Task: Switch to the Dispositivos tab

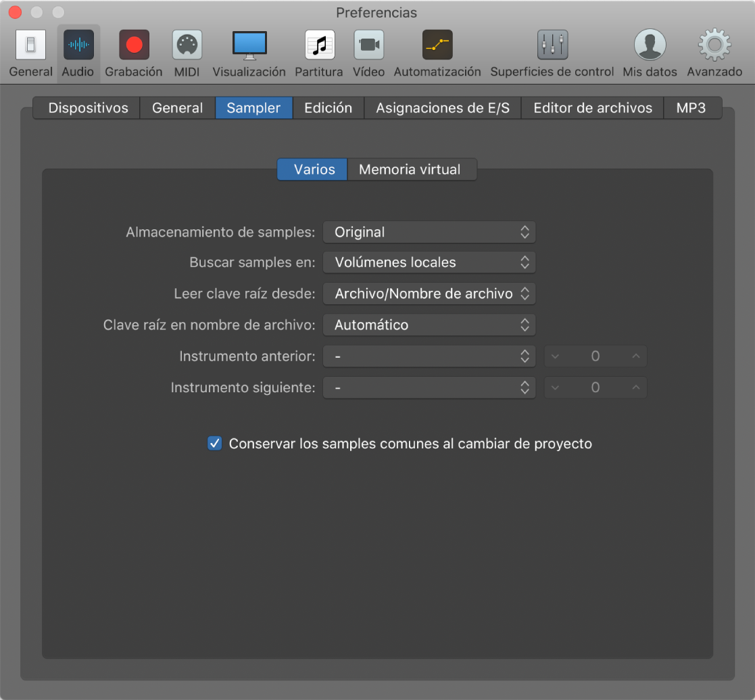Action: (88, 108)
